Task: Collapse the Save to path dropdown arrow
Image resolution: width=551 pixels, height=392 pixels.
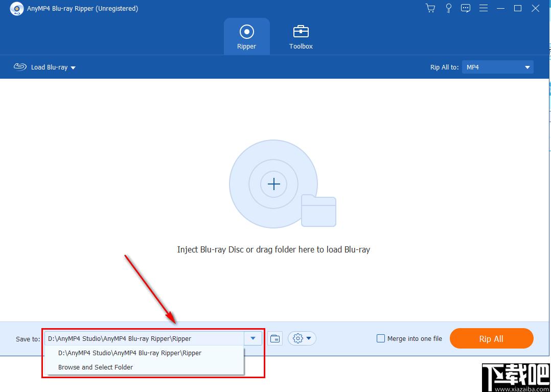Action: point(253,339)
